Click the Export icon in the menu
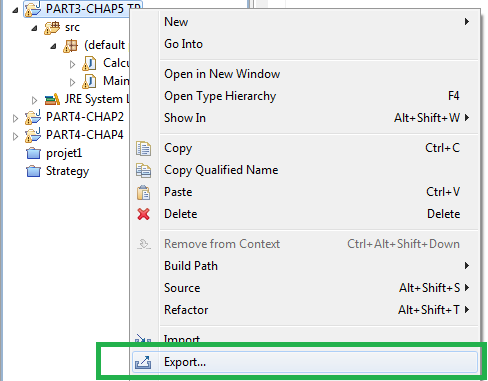Screen dimensions: 488x381 coord(143,362)
